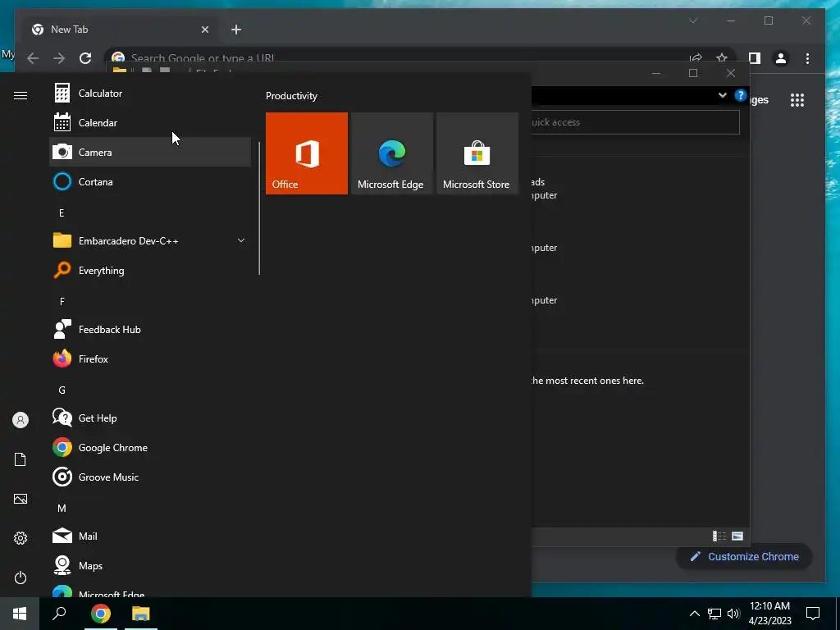Open the notification action center
The height and width of the screenshot is (630, 840).
click(813, 614)
